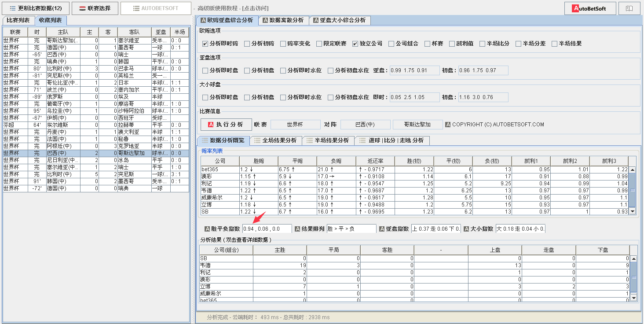Click the A icon beside 大小指数
This screenshot has width=644, height=324.
pyautogui.click(x=466, y=229)
